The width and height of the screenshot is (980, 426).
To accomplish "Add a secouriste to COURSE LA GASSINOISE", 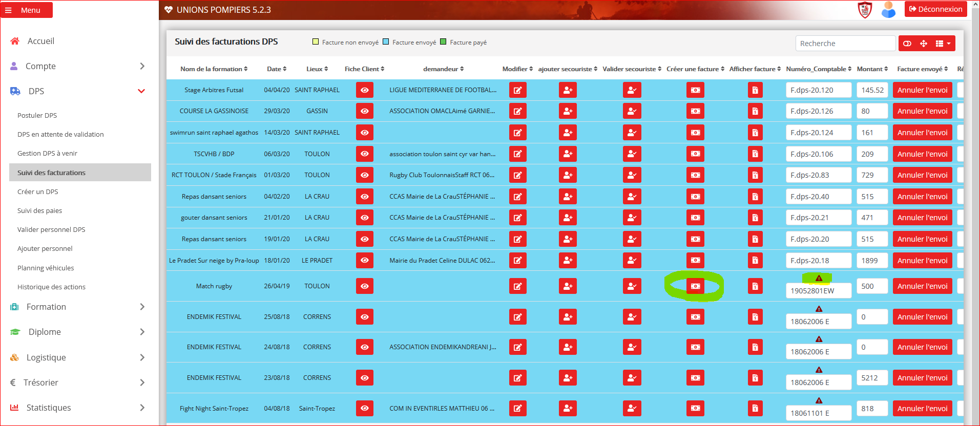I will click(568, 111).
